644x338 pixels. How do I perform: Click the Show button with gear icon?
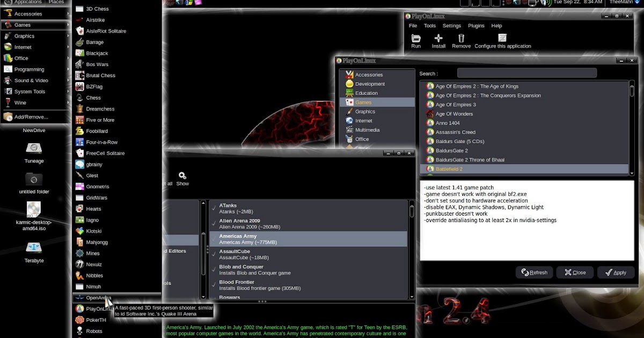pos(182,179)
